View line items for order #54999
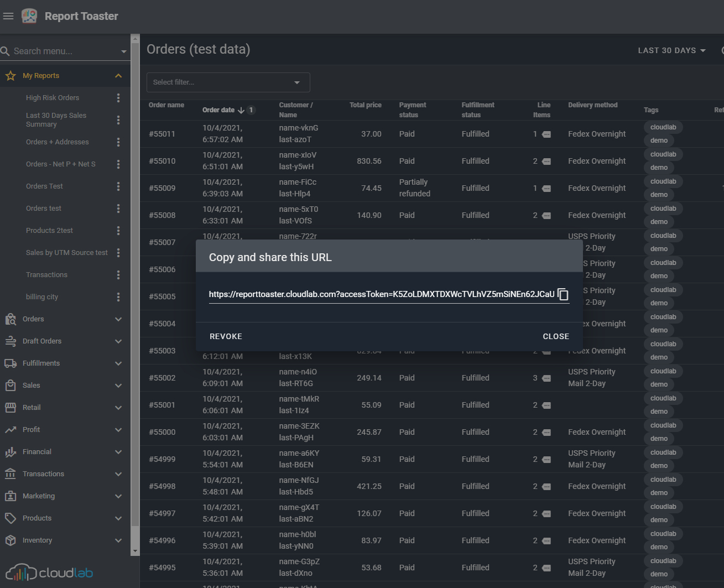 pyautogui.click(x=546, y=460)
